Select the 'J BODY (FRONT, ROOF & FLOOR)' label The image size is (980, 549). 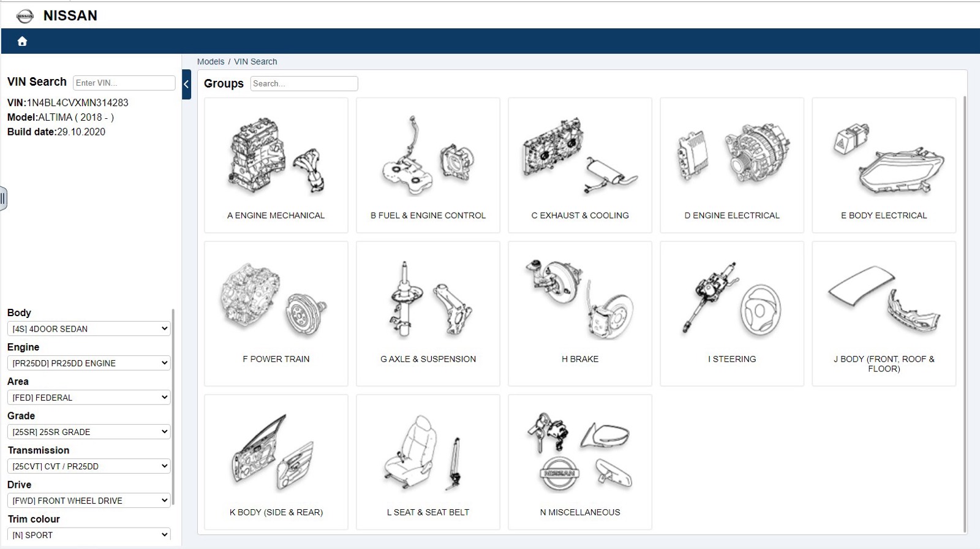(884, 364)
